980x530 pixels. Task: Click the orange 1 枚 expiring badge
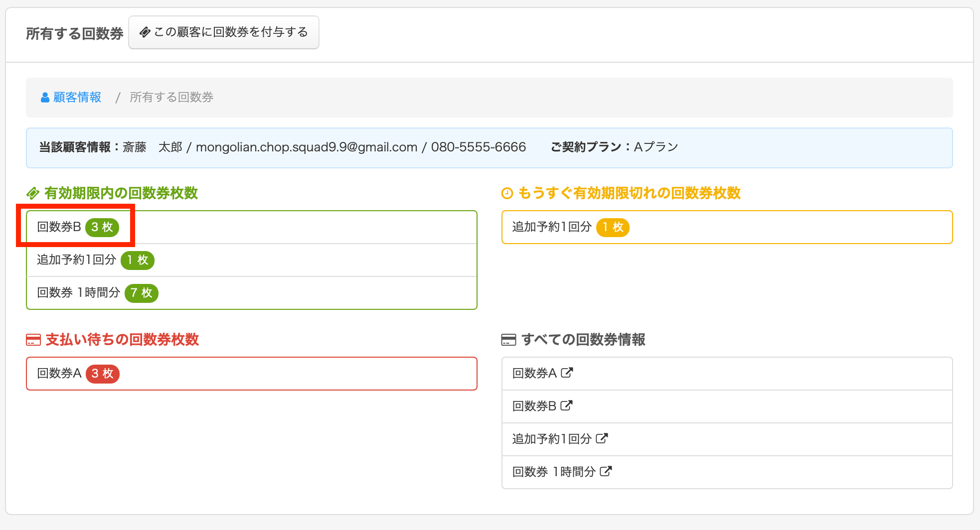pos(613,227)
